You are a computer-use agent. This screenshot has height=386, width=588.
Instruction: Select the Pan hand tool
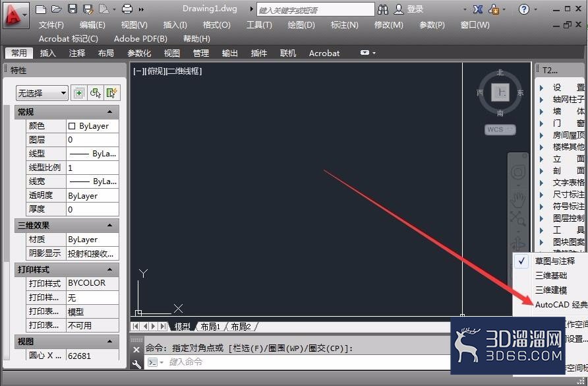[518, 199]
